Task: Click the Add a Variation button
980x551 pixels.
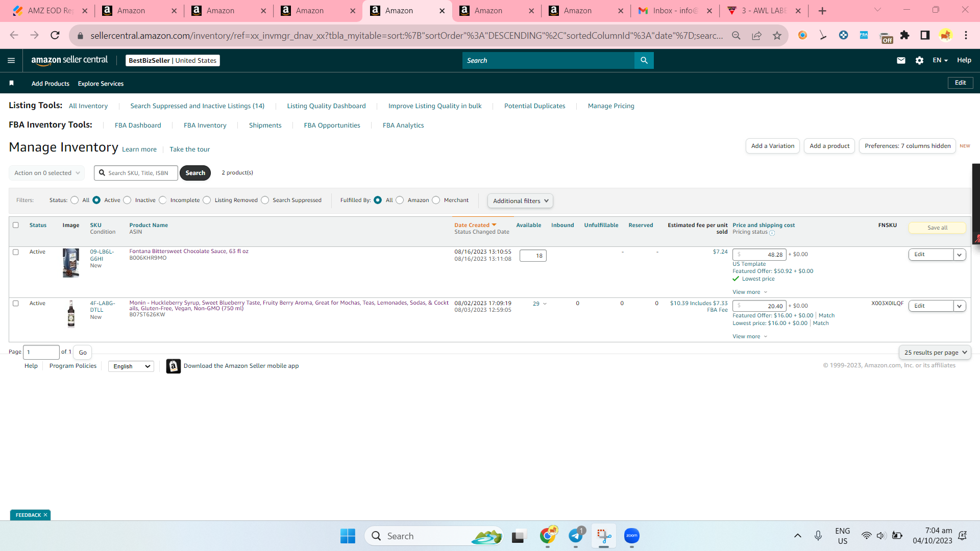Action: tap(773, 146)
